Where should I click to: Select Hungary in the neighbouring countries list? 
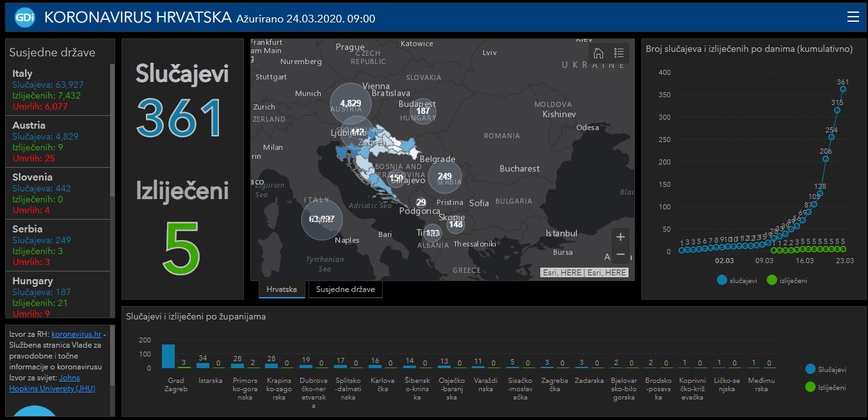click(58, 295)
